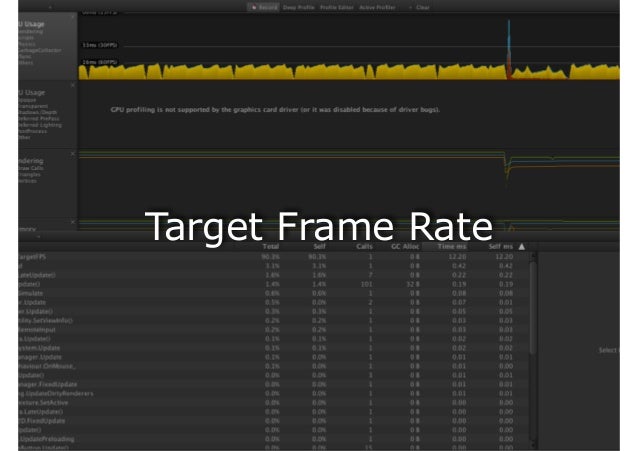Image resolution: width=638 pixels, height=451 pixels.
Task: Toggle Shadows/Depth in GPU Usage legend
Action: tap(38, 112)
